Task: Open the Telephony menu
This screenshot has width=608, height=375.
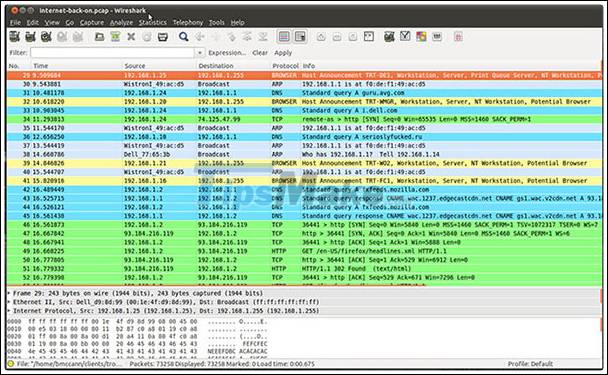Action: tap(188, 22)
